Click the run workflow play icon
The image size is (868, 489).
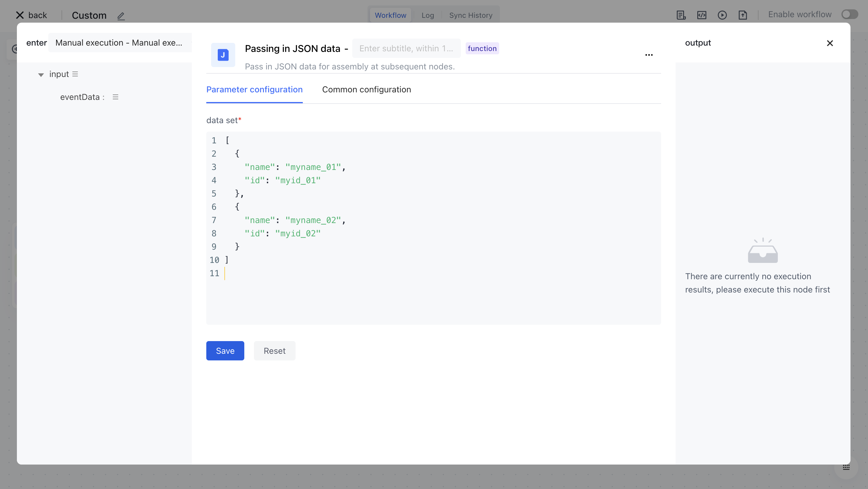click(x=722, y=15)
